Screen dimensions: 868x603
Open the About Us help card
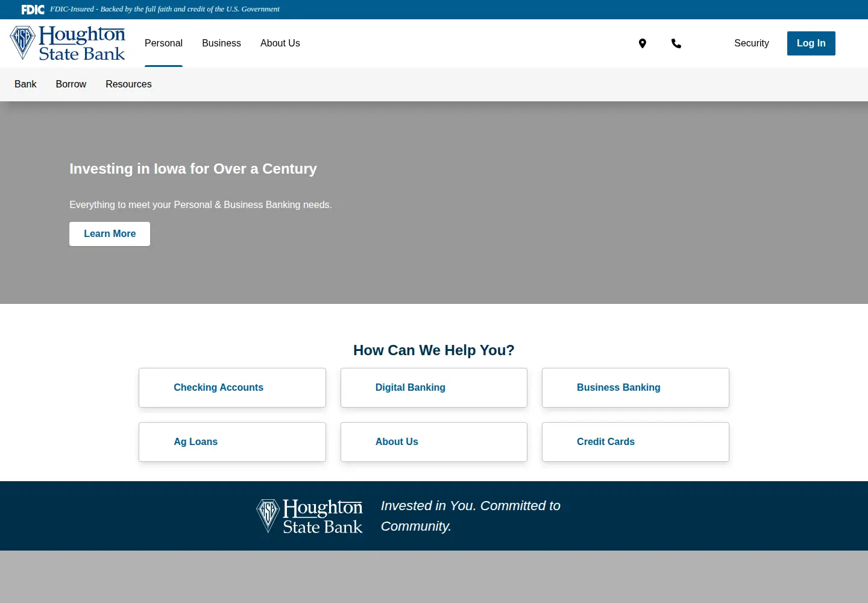click(434, 442)
